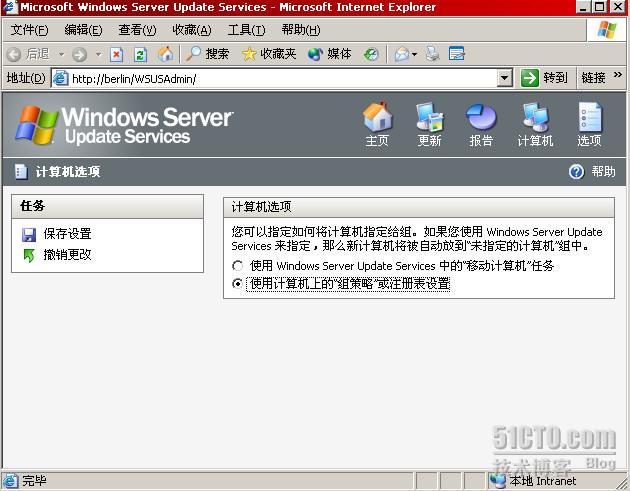Click the floppy disk Save Settings icon
Screen dimensions: 630x491
tap(29, 234)
